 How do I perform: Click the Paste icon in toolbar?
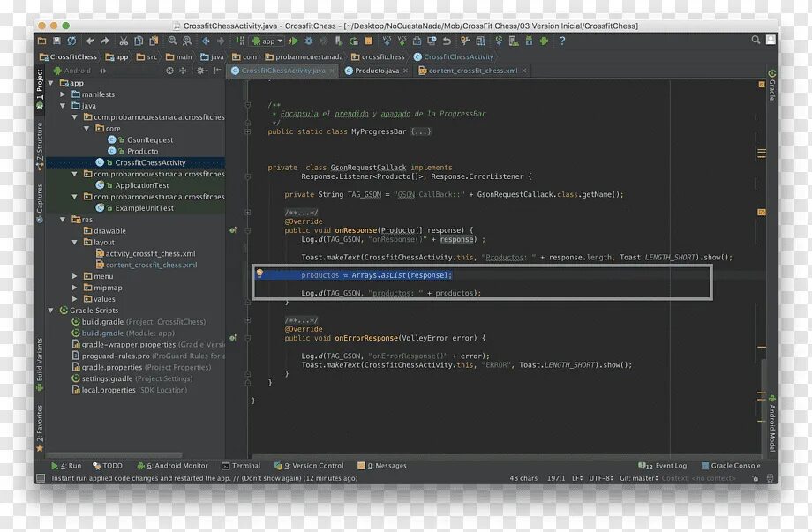pyautogui.click(x=154, y=41)
